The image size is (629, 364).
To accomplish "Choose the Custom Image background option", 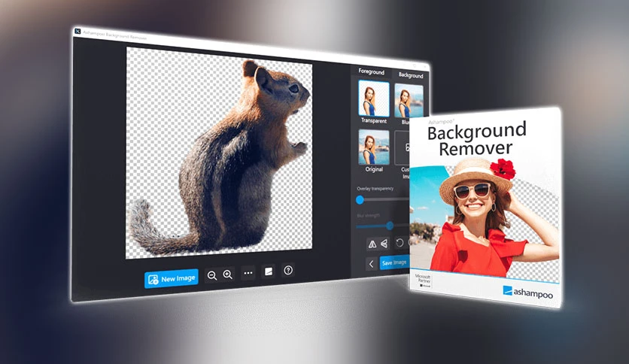I will (x=403, y=148).
